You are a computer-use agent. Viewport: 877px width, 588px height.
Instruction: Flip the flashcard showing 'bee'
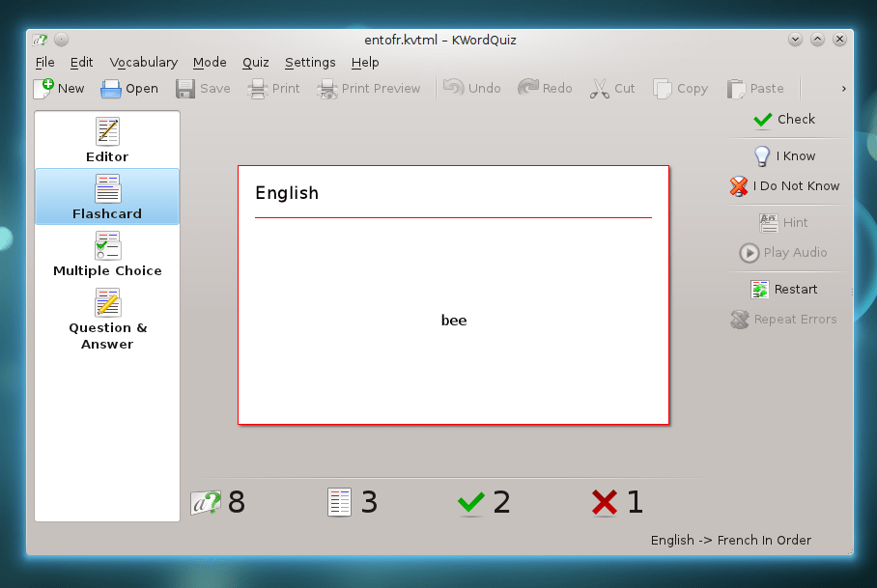click(x=453, y=294)
